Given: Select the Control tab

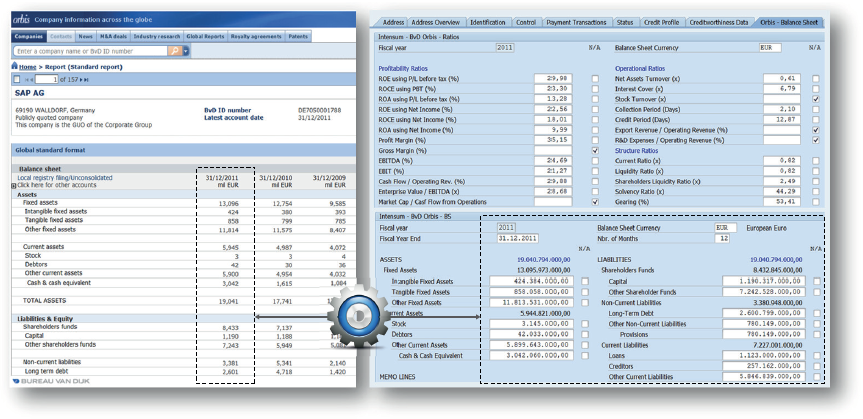Looking at the screenshot, I should point(526,23).
